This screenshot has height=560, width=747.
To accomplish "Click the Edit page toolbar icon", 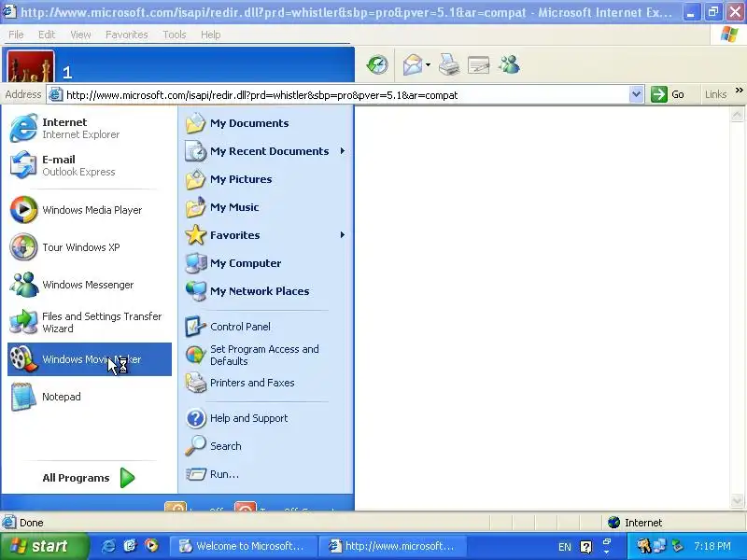I will [479, 64].
